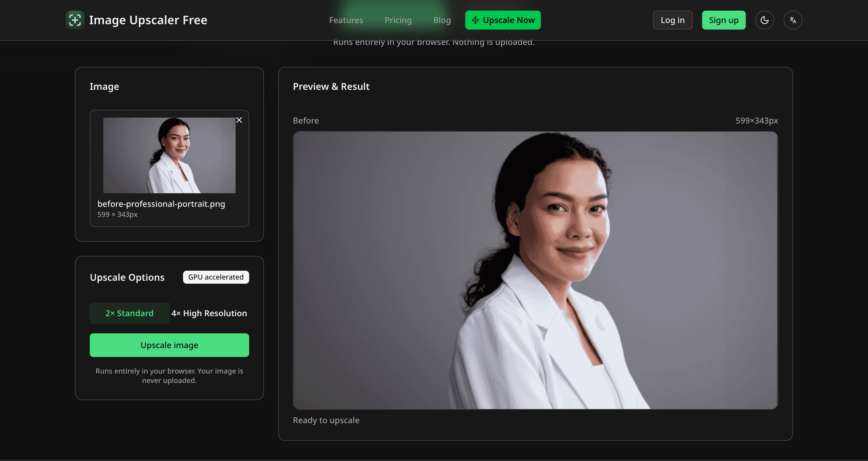Click the Preview & Result heading
Screen dimensions: 868x461
(331, 86)
